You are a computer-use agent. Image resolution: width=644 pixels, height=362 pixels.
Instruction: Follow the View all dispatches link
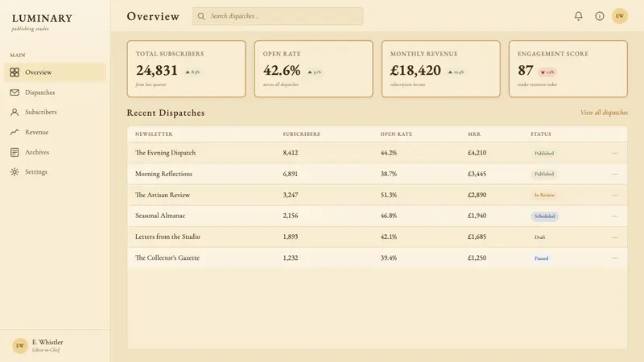pos(604,113)
